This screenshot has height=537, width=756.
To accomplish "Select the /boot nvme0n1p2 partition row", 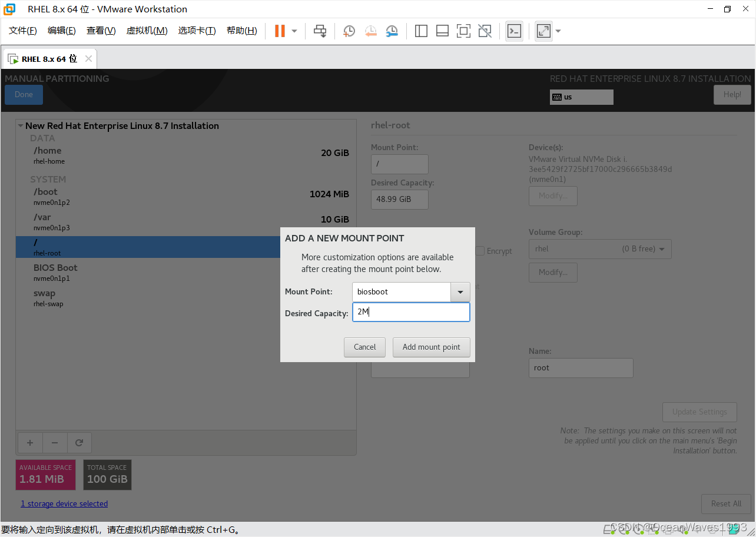I will pos(186,197).
